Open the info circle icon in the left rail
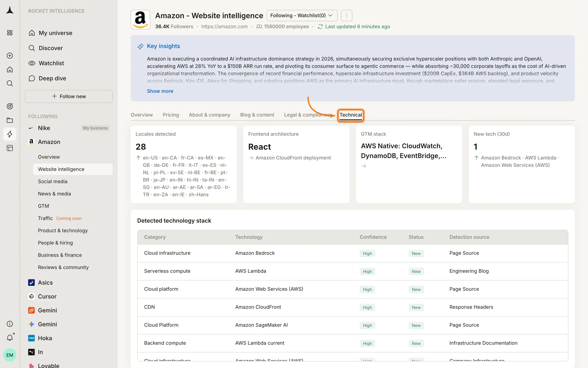The height and width of the screenshot is (368, 588). pyautogui.click(x=10, y=324)
